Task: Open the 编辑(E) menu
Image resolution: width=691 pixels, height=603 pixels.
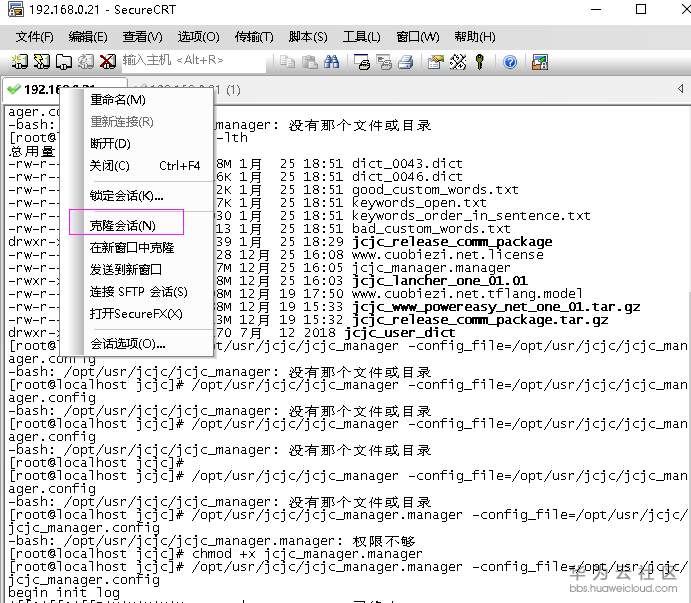Action: pyautogui.click(x=88, y=37)
